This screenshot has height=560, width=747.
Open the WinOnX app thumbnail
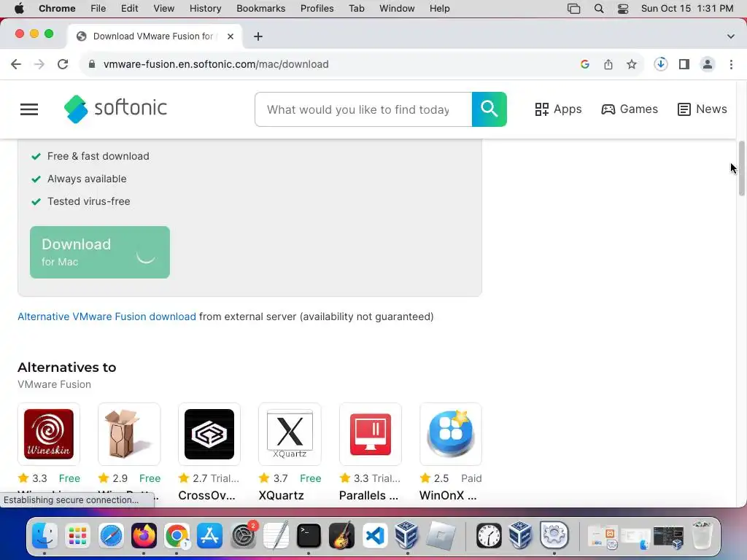tap(451, 434)
